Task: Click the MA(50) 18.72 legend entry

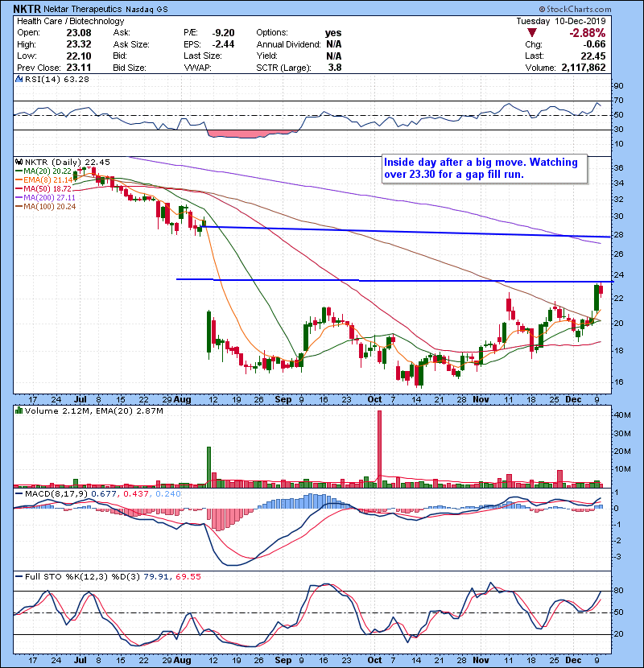Action: click(x=43, y=188)
